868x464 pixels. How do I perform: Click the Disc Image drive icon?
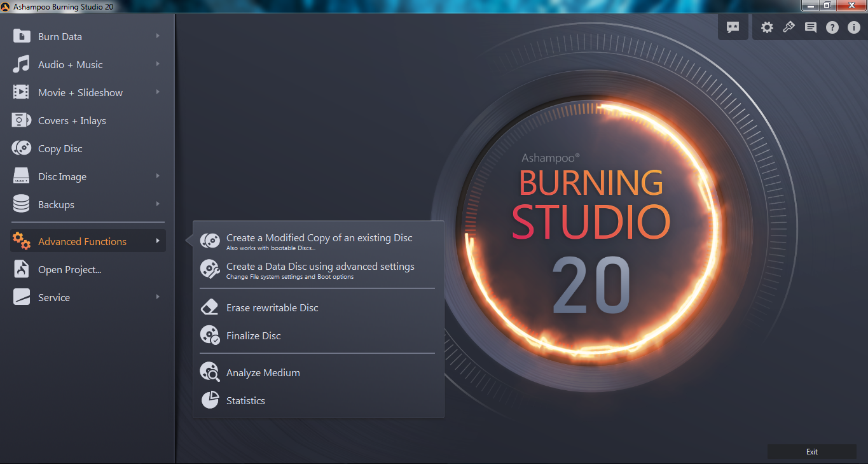[22, 176]
